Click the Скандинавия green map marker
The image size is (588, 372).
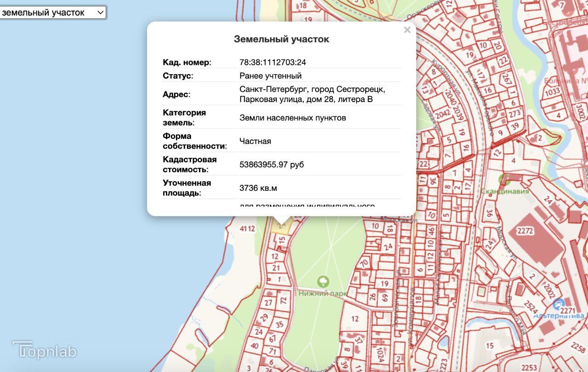click(505, 178)
